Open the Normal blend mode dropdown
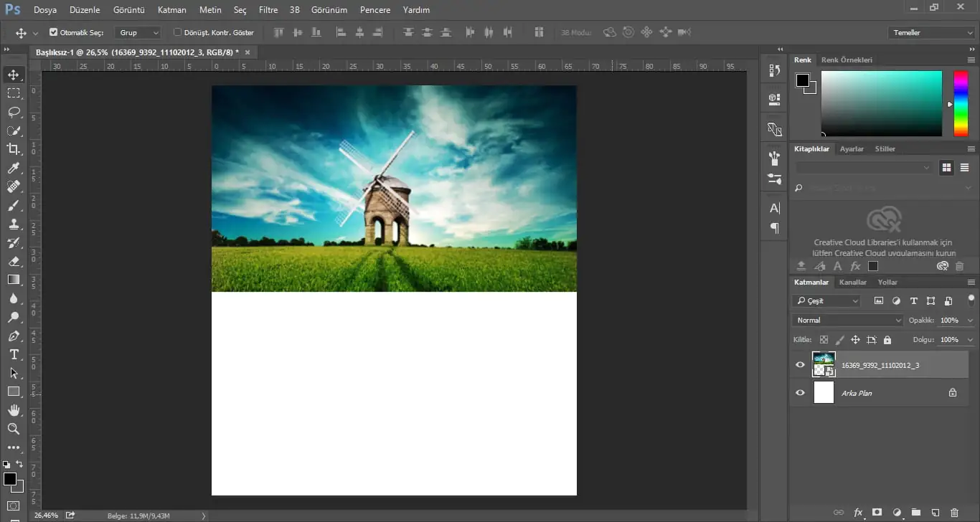This screenshot has width=980, height=522. (x=847, y=321)
